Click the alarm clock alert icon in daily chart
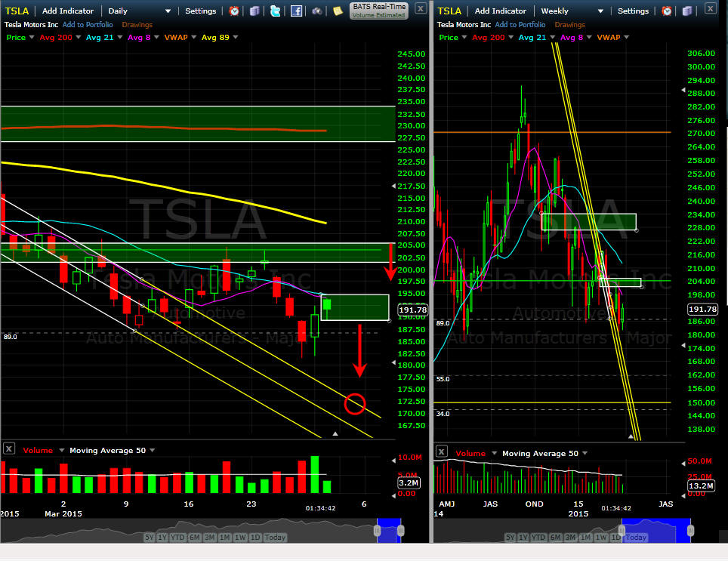Viewport: 728px width, 561px height. coord(234,11)
